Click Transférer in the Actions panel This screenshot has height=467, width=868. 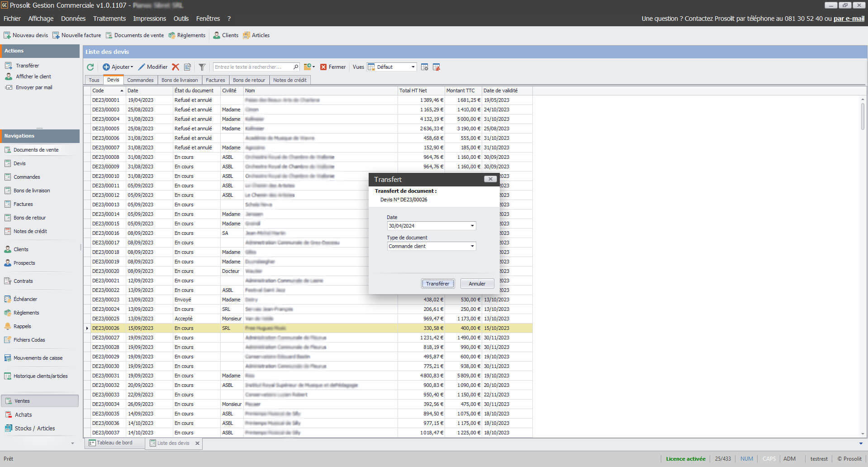click(x=27, y=66)
